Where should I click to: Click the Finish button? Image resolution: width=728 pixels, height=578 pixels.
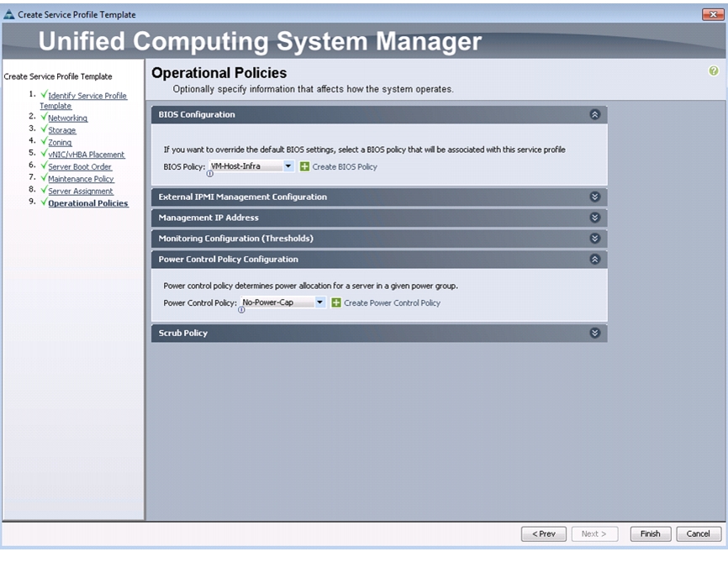pyautogui.click(x=651, y=534)
